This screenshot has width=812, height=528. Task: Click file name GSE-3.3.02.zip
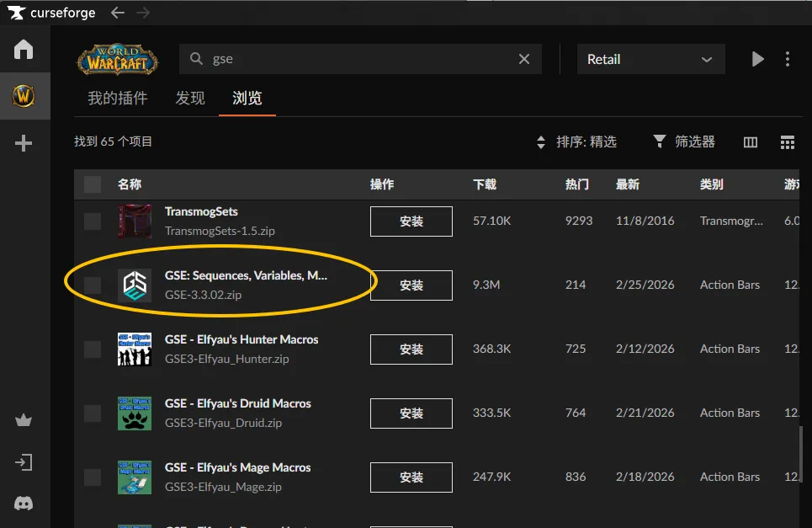[204, 295]
